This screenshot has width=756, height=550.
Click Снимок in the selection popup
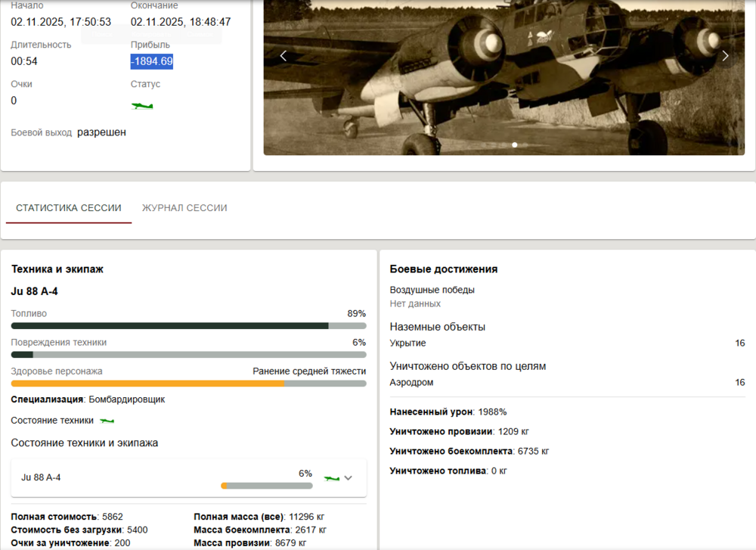point(200,33)
